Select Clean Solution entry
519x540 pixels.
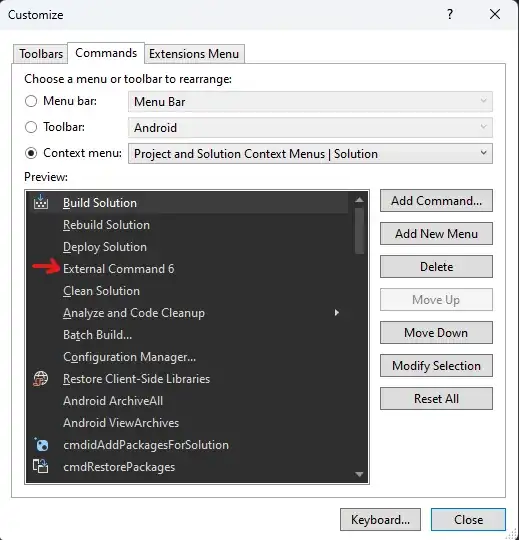coord(188,291)
